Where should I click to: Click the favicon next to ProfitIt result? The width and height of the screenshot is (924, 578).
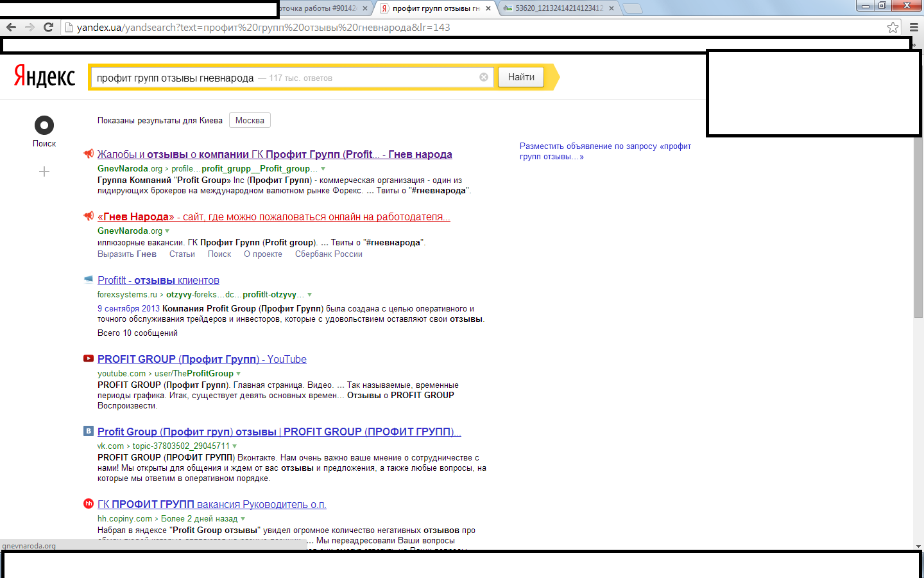click(89, 279)
